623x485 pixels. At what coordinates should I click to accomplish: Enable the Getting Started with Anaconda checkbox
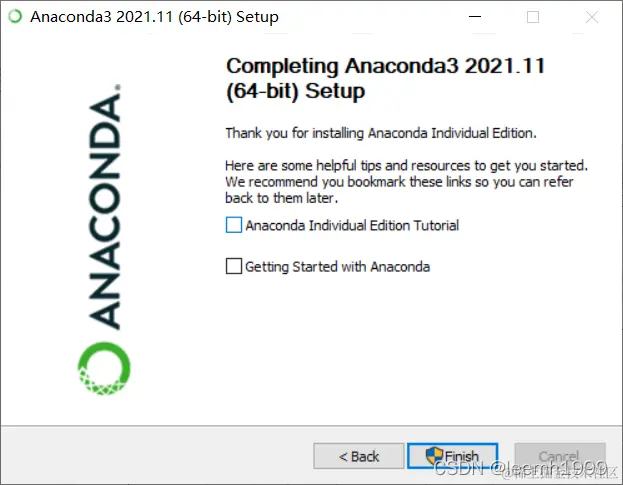pos(234,266)
